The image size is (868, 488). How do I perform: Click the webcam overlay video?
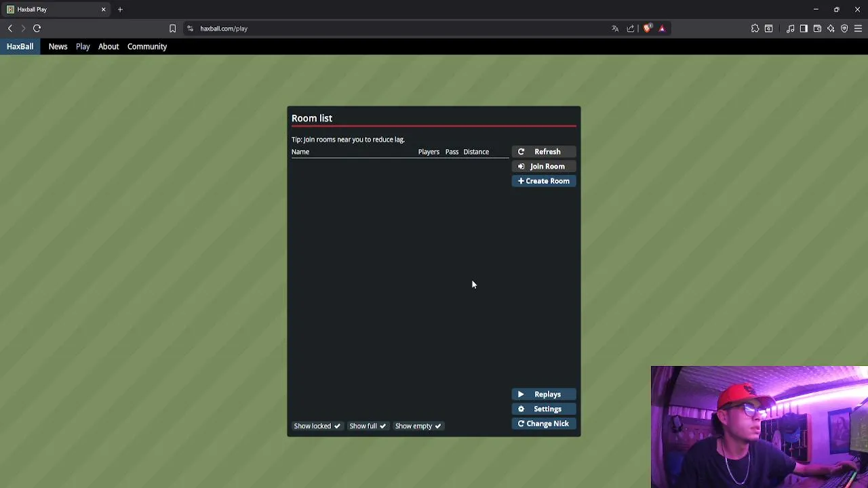(x=759, y=427)
